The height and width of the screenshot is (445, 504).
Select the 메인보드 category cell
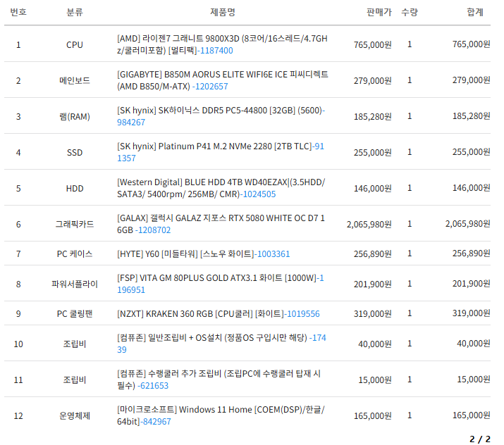click(x=75, y=80)
